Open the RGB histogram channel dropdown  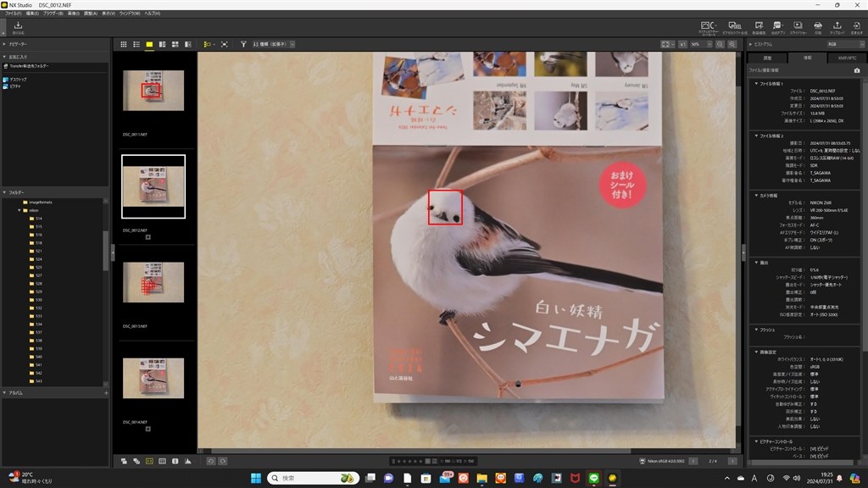point(845,44)
